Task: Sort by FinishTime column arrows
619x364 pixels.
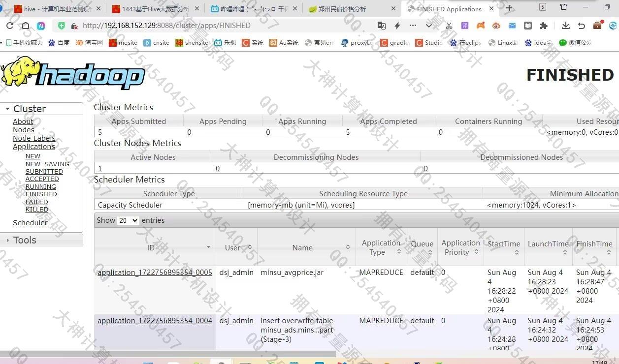Action: click(609, 252)
